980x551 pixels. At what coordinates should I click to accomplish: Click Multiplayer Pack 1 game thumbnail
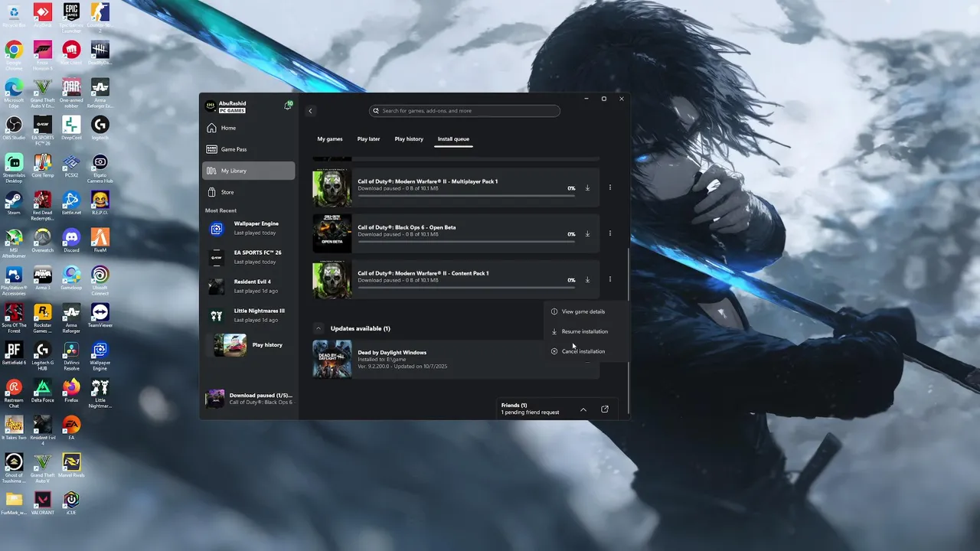(332, 187)
